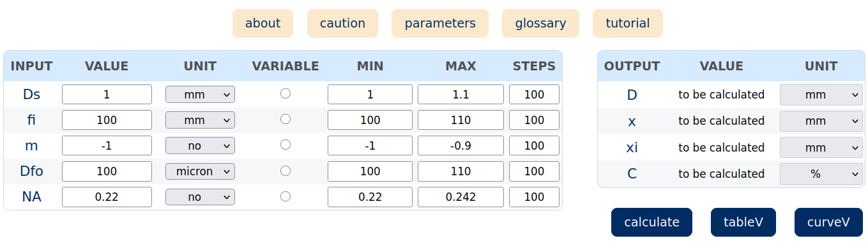This screenshot has height=252, width=868.
Task: Select the NA max field showing 0.242
Action: pyautogui.click(x=461, y=197)
